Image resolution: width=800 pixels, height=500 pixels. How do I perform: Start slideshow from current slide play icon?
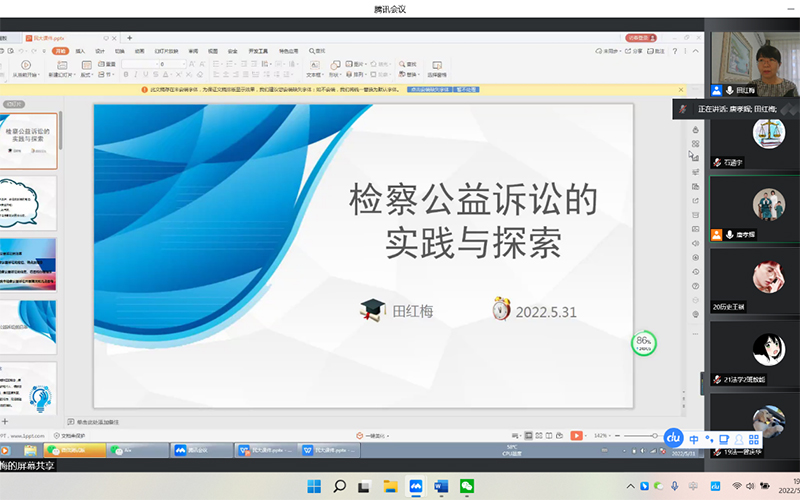click(x=26, y=65)
